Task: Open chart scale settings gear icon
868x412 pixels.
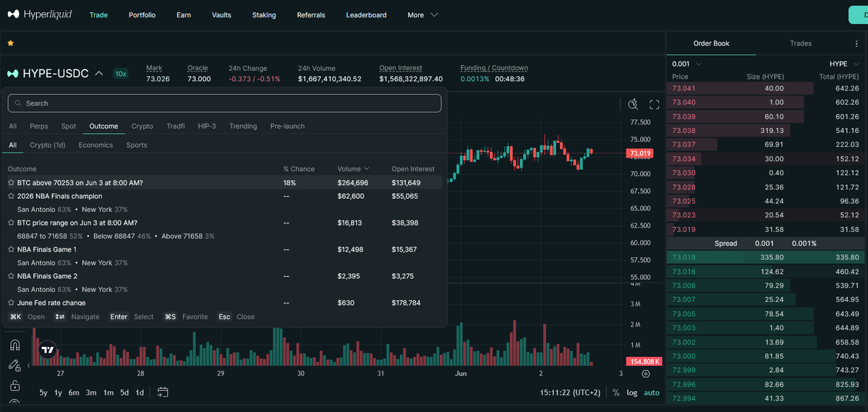Action: tap(646, 374)
